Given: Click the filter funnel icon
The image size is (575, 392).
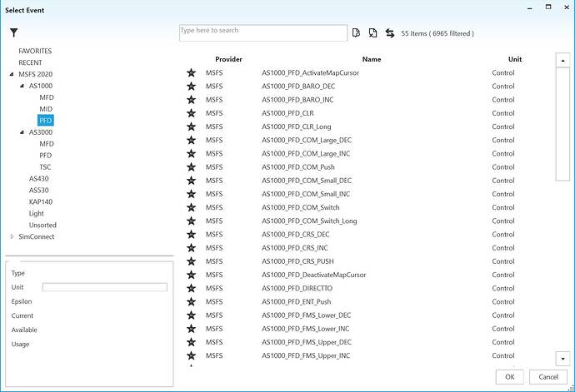Looking at the screenshot, I should (x=14, y=32).
